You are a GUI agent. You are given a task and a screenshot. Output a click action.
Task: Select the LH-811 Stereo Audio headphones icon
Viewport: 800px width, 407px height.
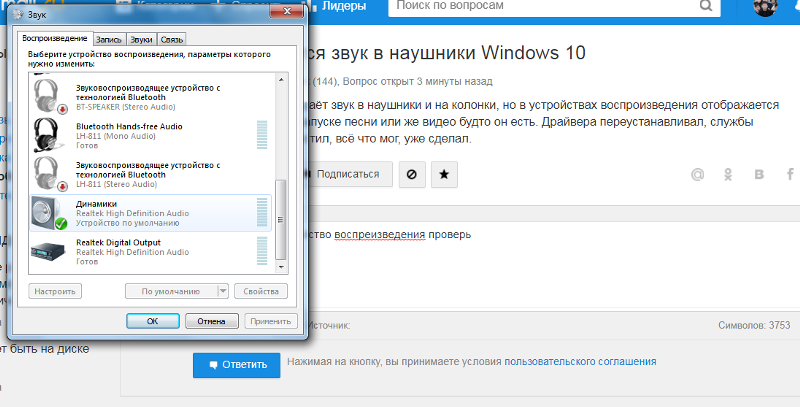[x=50, y=174]
